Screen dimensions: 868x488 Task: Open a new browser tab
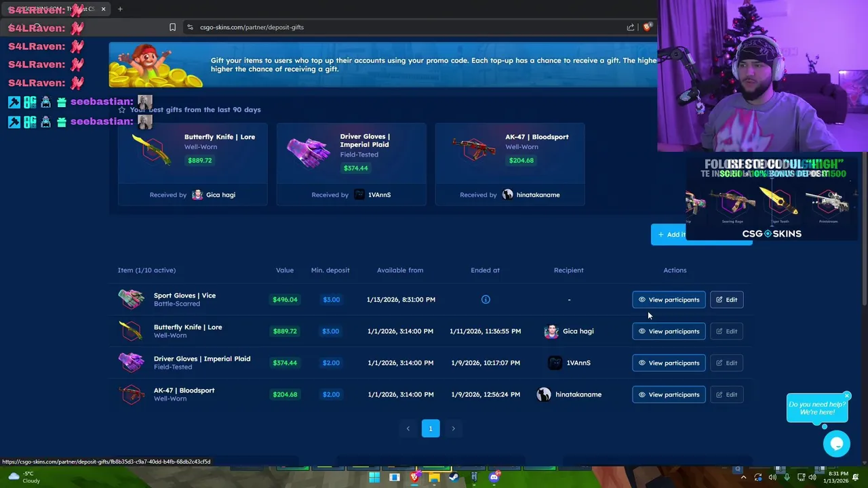coord(120,9)
